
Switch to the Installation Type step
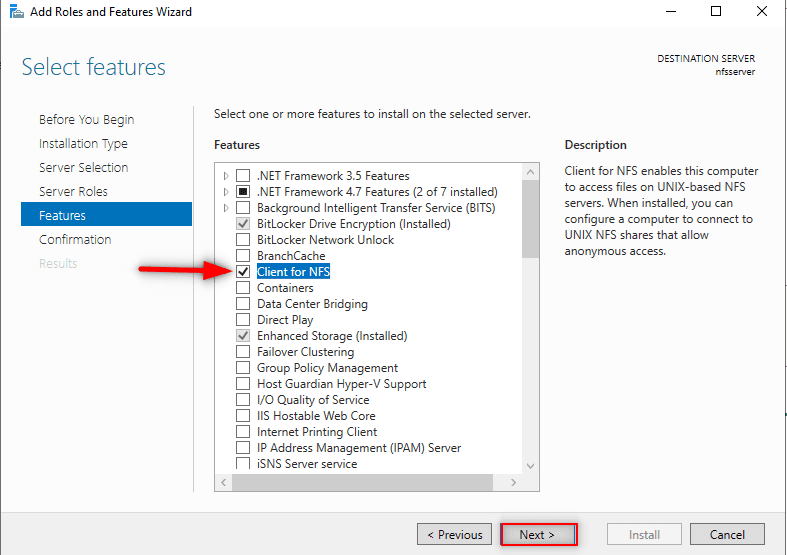[83, 143]
